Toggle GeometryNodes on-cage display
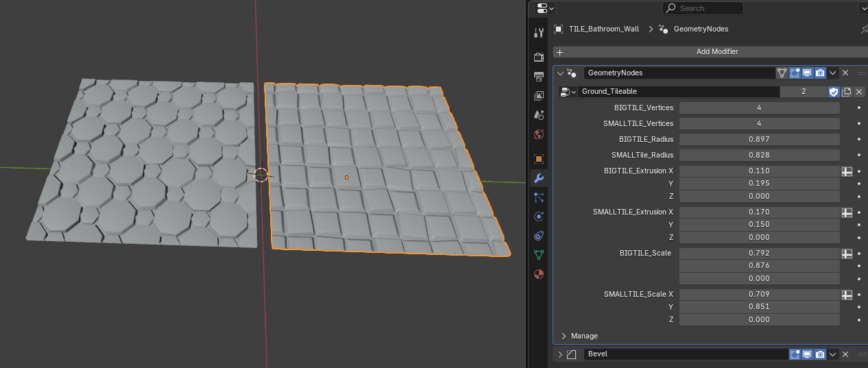Image resolution: width=868 pixels, height=368 pixels. coord(782,73)
